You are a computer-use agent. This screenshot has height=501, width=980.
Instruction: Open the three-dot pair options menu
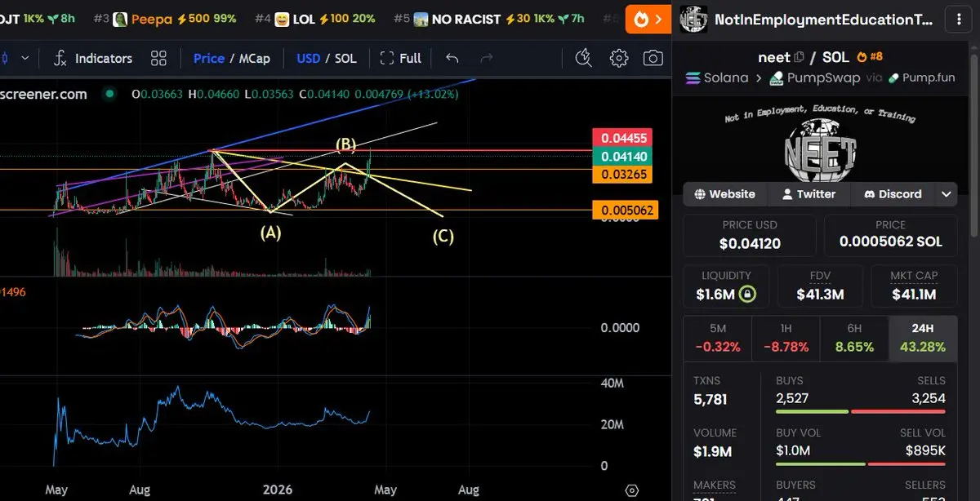(957, 19)
